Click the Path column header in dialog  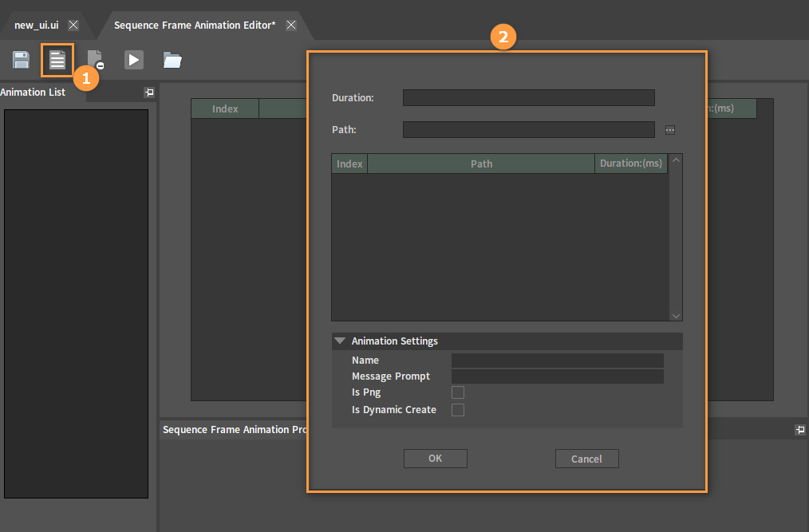pyautogui.click(x=481, y=164)
